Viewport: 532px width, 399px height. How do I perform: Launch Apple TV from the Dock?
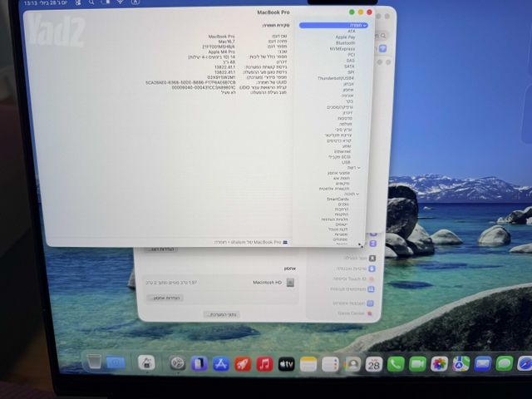pos(286,365)
